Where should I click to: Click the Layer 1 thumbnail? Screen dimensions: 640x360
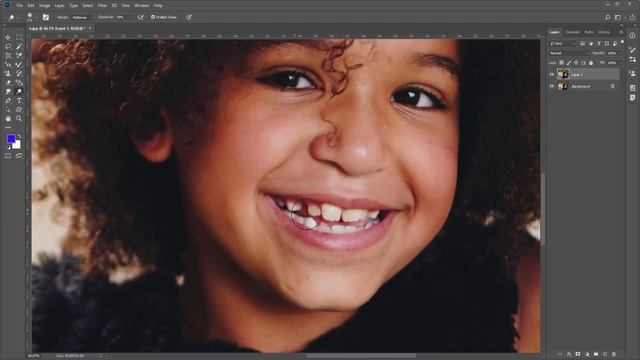[x=563, y=74]
